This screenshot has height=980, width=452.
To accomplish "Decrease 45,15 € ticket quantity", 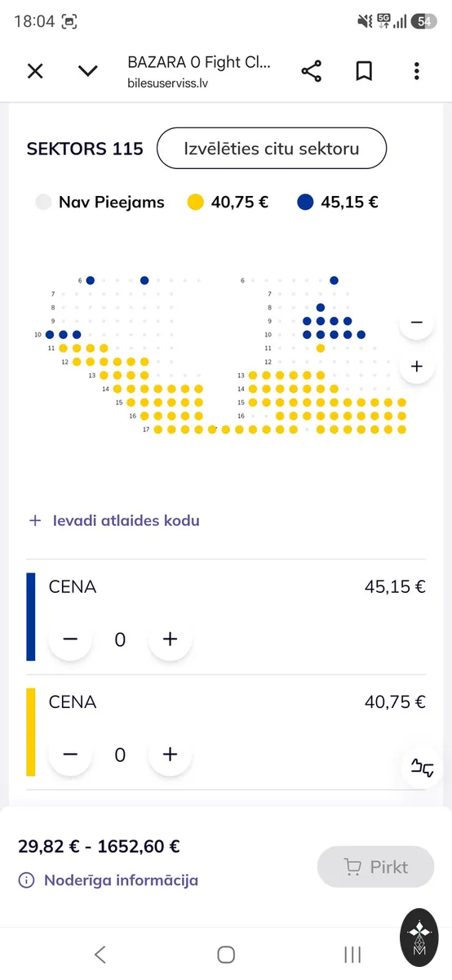I will (x=70, y=639).
